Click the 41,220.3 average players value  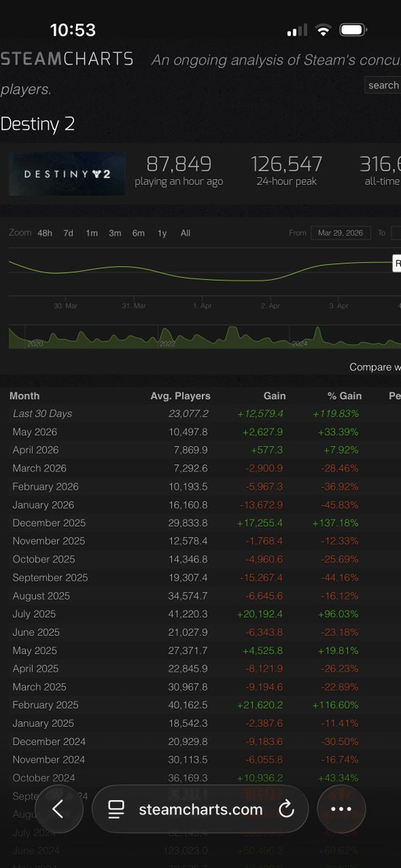pos(188,614)
